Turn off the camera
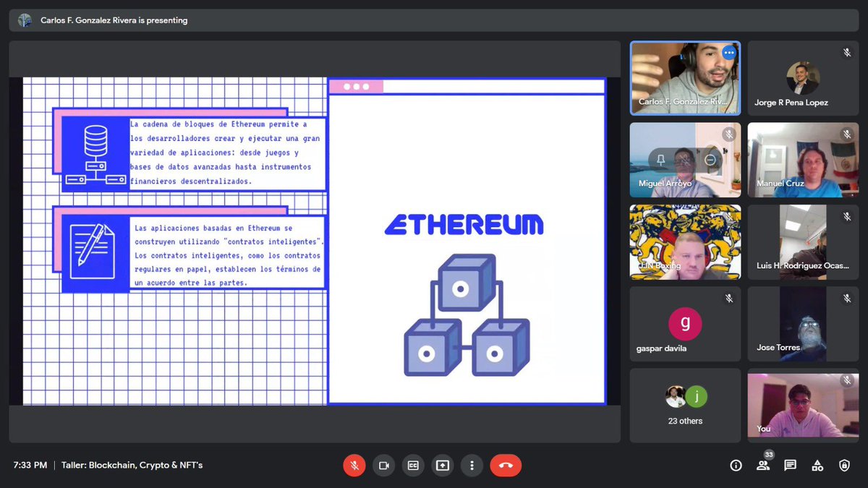The image size is (868, 488). coord(384,465)
